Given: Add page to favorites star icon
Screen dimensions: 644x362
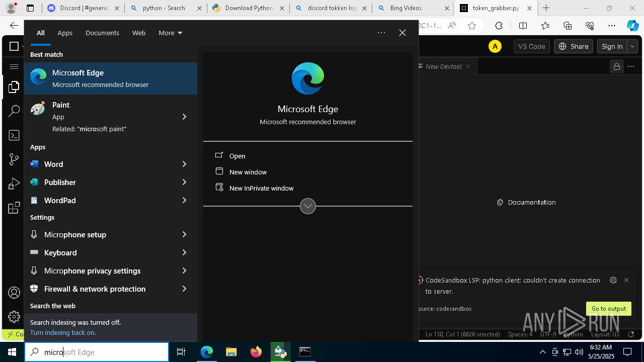Looking at the screenshot, I should coord(472,26).
